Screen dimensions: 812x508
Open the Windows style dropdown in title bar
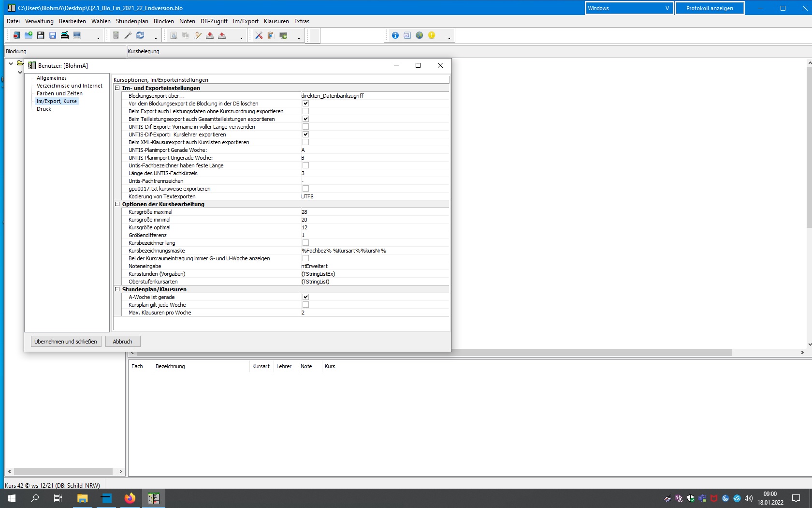tap(629, 8)
